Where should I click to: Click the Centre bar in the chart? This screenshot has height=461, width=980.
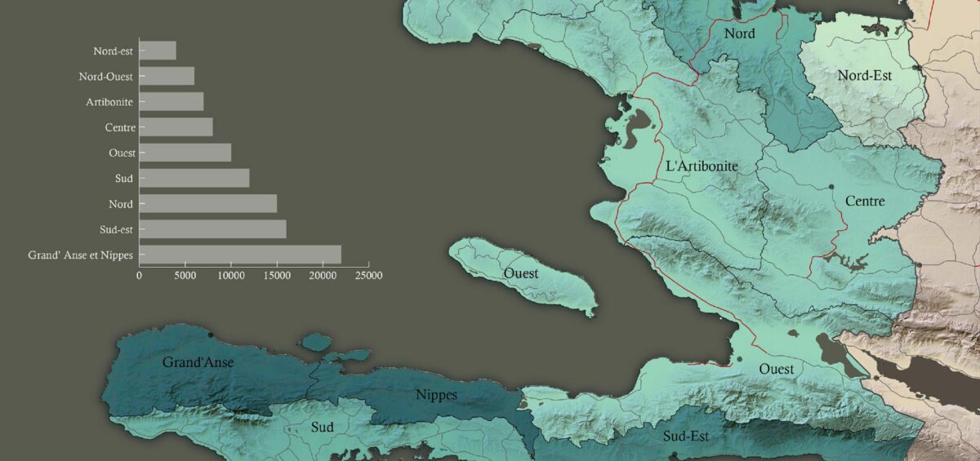pos(176,127)
